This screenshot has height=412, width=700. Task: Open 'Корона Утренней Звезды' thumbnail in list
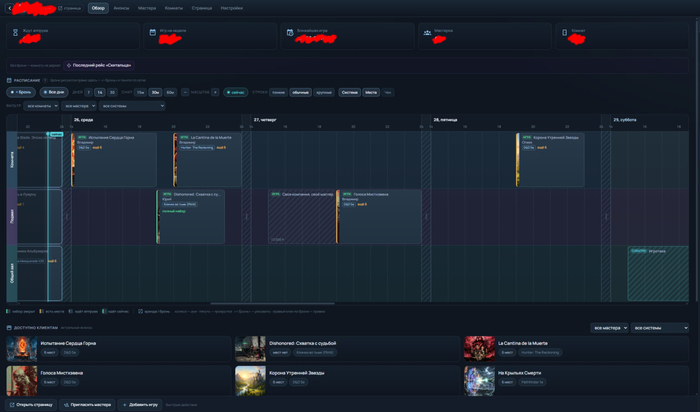tap(250, 380)
